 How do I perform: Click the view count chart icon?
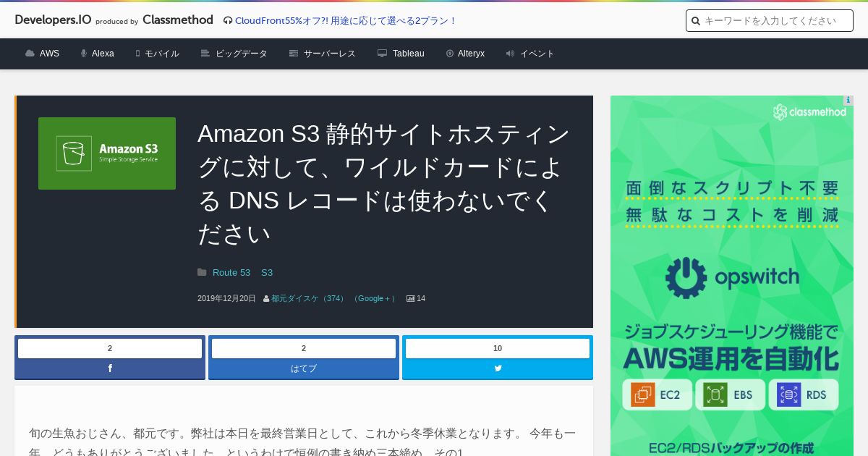click(411, 298)
